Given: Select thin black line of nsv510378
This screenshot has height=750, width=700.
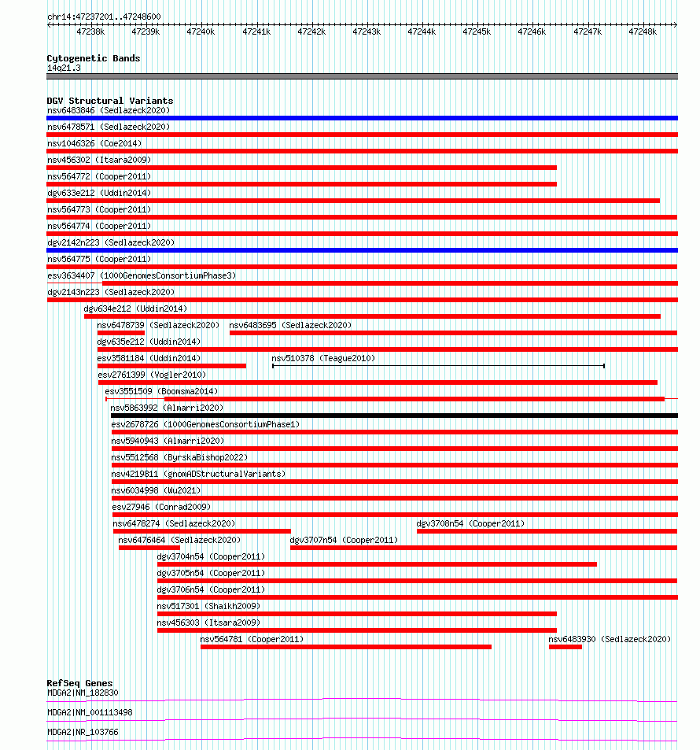Looking at the screenshot, I should click(x=438, y=366).
